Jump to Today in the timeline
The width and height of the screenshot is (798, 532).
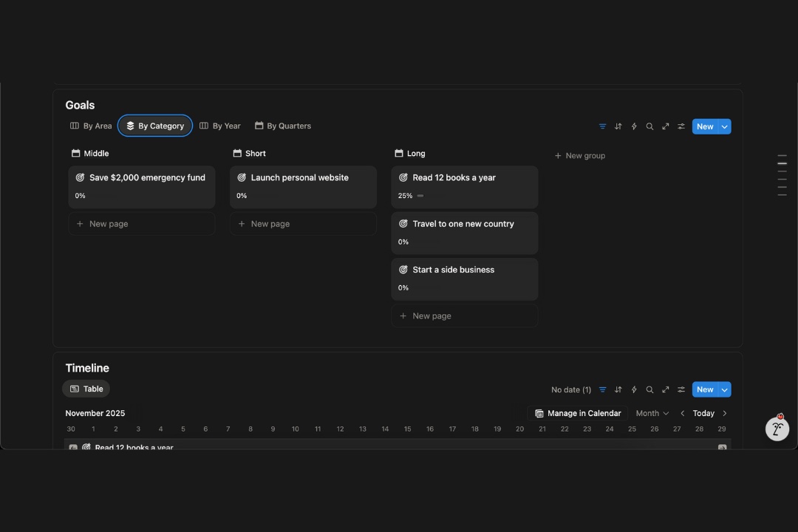703,413
